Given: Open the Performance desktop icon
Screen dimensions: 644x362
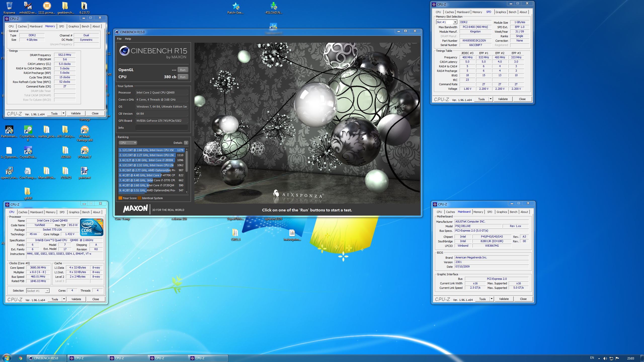Looking at the screenshot, I should pyautogui.click(x=9, y=132).
